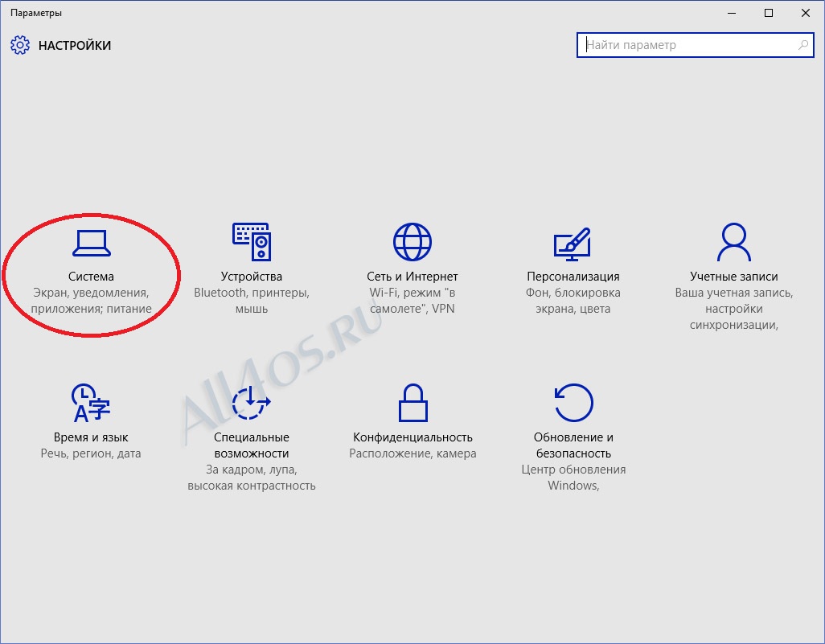Open the Система laptop icon

91,243
